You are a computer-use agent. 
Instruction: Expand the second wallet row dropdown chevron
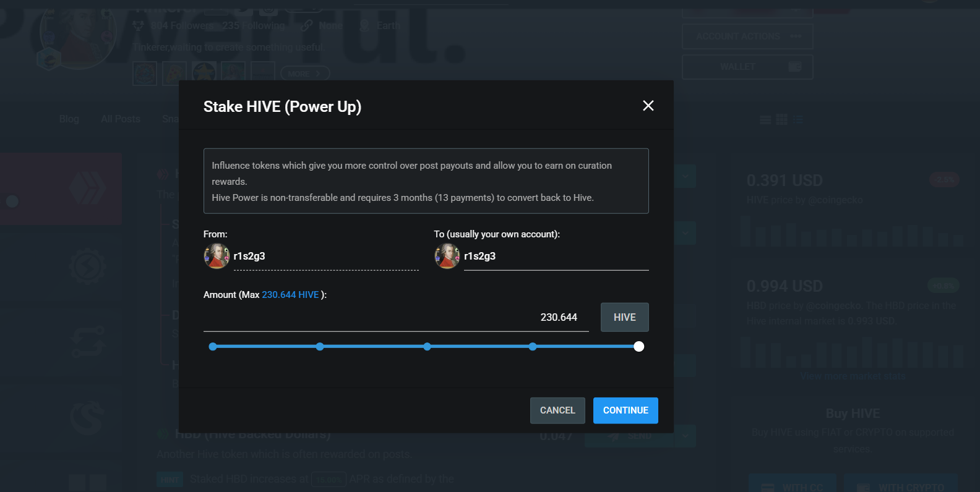686,233
